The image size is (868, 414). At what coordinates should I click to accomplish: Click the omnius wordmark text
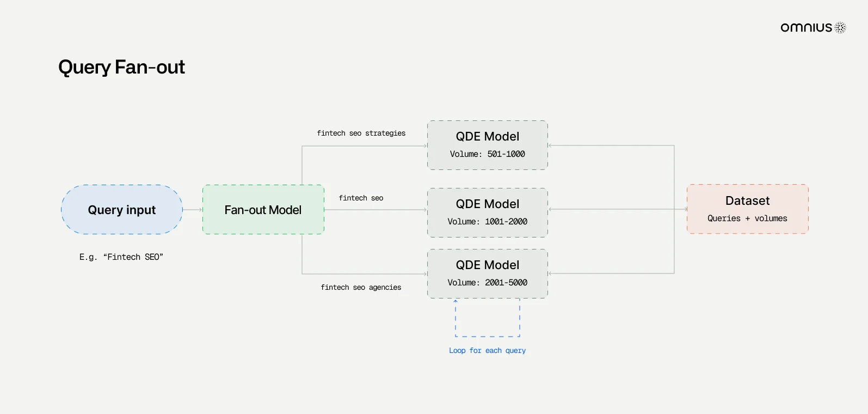(x=806, y=28)
